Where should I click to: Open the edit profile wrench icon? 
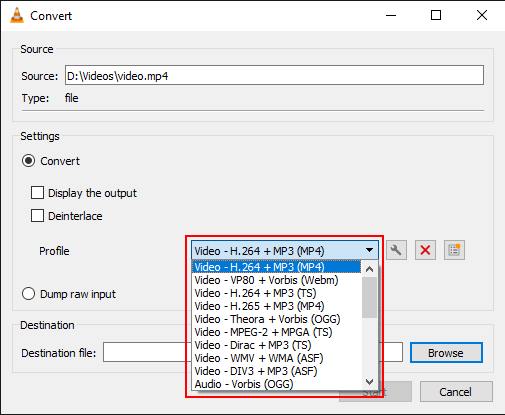click(x=396, y=250)
